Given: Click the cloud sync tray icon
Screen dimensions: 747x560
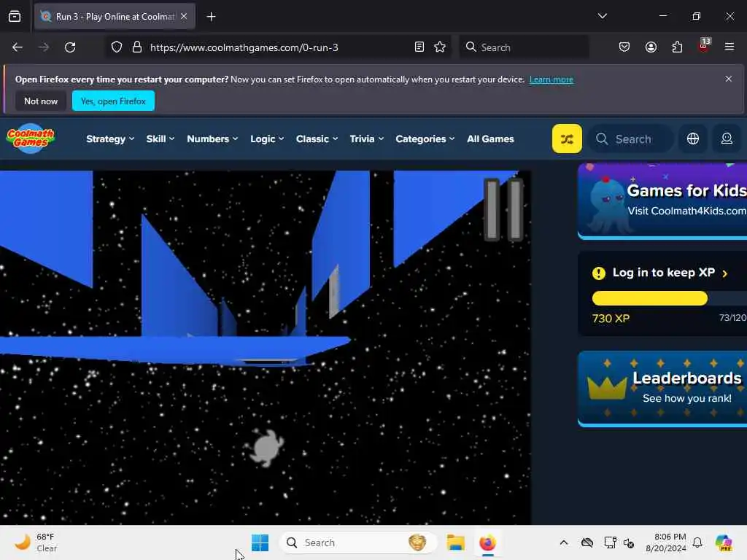Looking at the screenshot, I should pyautogui.click(x=587, y=542).
